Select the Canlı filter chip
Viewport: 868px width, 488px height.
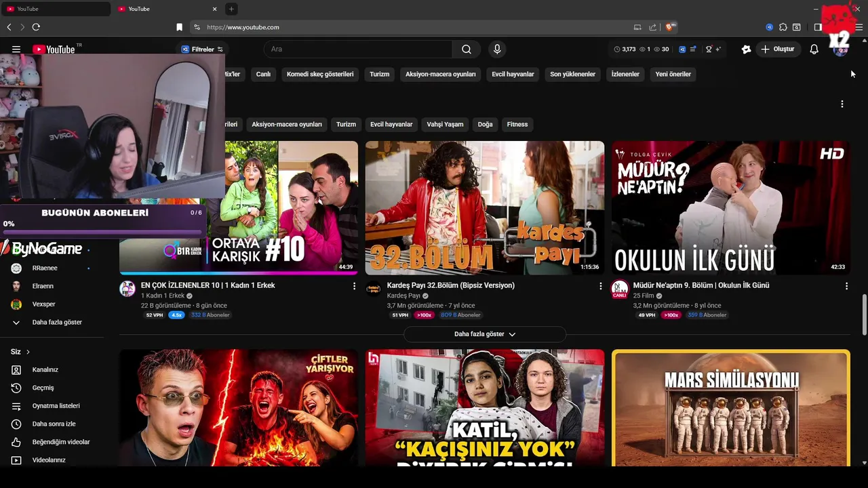pos(263,74)
